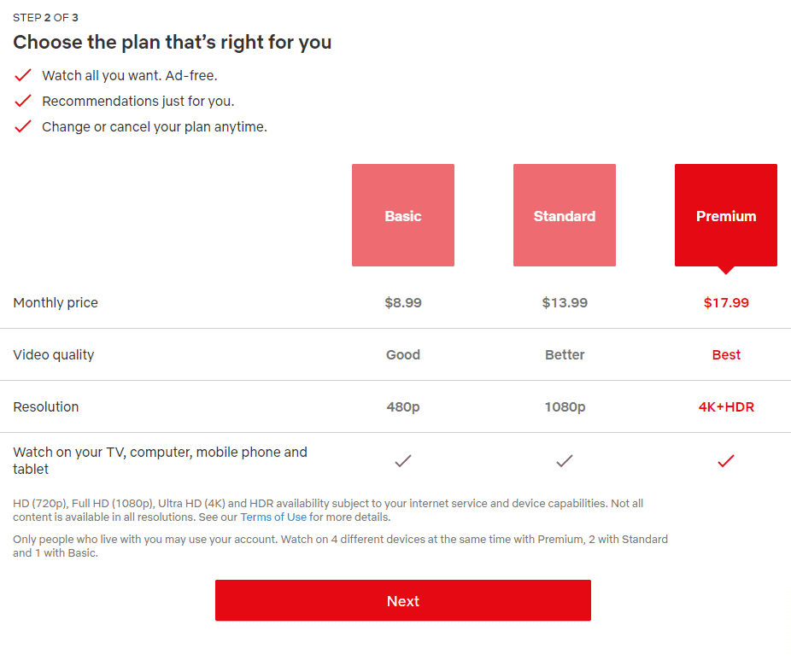
Task: Click the 'Best' video quality value
Action: pos(726,355)
